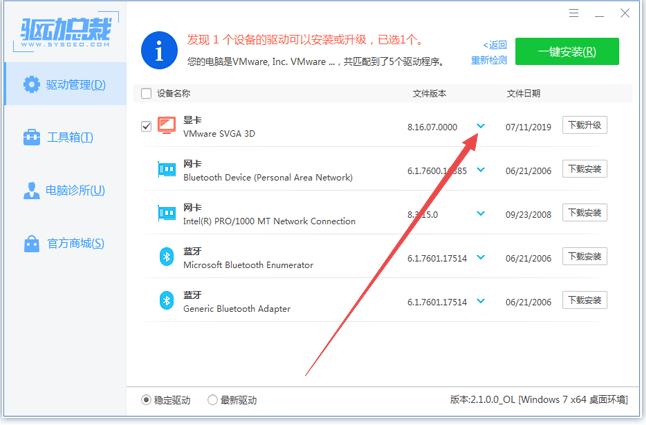Click the network card icon for Intel PRO/1000

[x=166, y=213]
